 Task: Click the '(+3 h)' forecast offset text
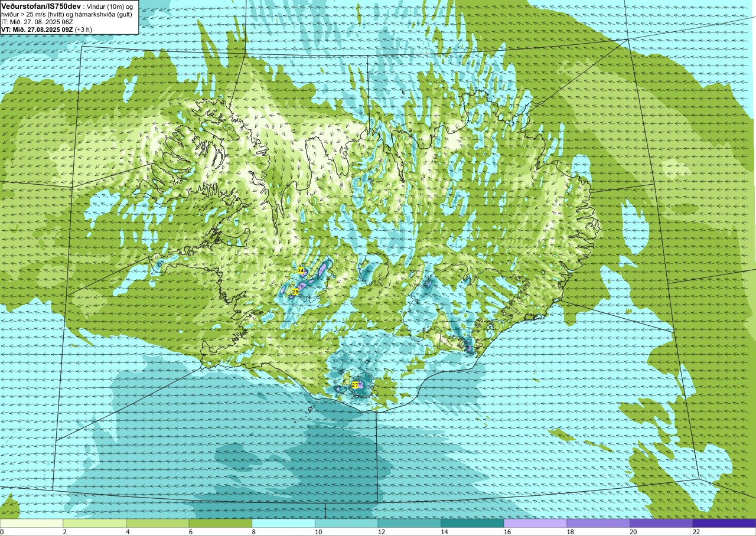click(83, 30)
